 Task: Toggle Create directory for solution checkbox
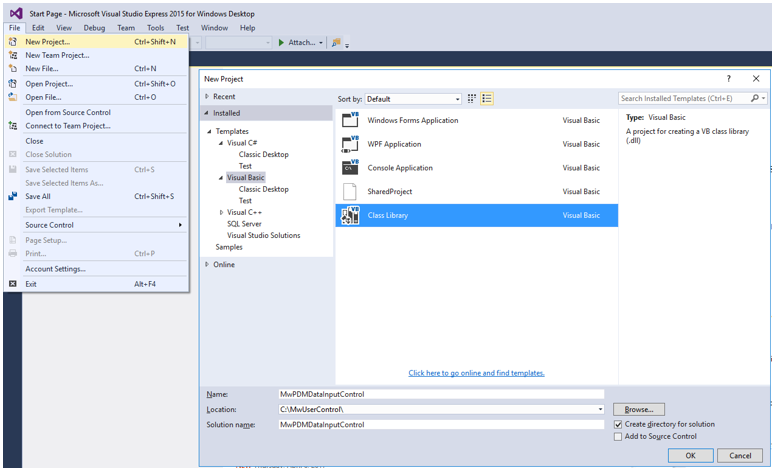pos(618,424)
